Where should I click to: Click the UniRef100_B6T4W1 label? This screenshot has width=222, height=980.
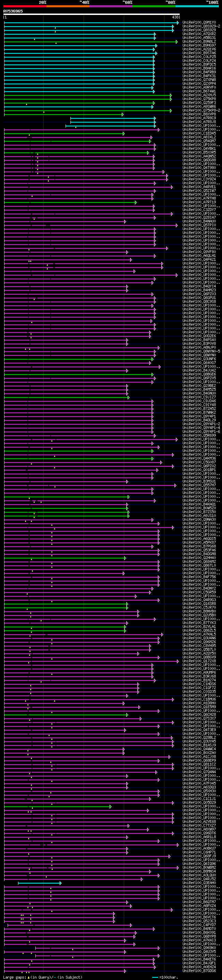coord(199,91)
